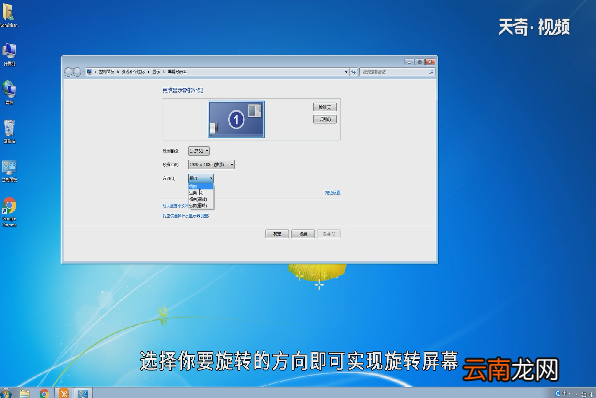Click the search magnifier icon
The height and width of the screenshot is (398, 596).
[x=431, y=72]
